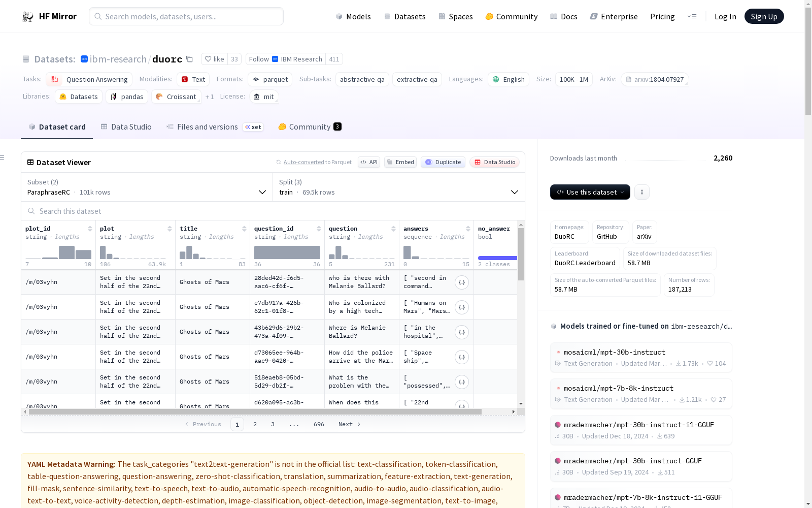Sort the answers column
The image size is (812, 508).
pyautogui.click(x=468, y=229)
